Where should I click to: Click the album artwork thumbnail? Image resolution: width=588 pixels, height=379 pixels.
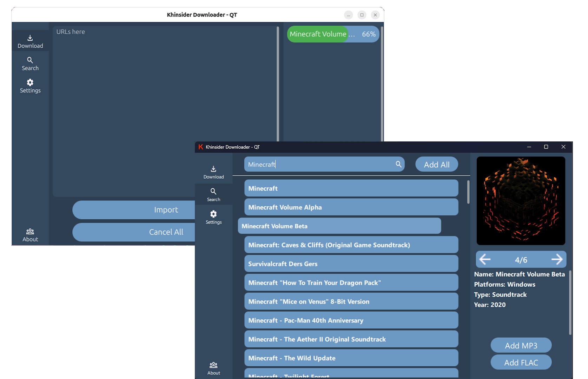(521, 201)
